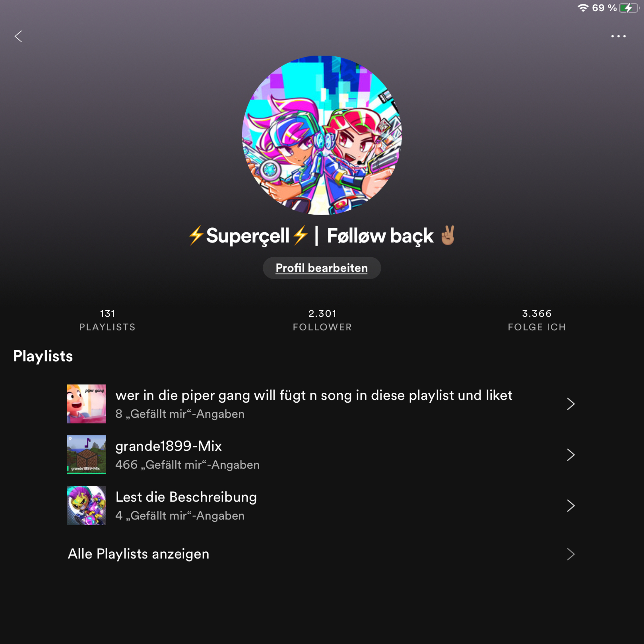This screenshot has width=644, height=644.
Task: Tap the Supercell profile name text
Action: coord(248,236)
